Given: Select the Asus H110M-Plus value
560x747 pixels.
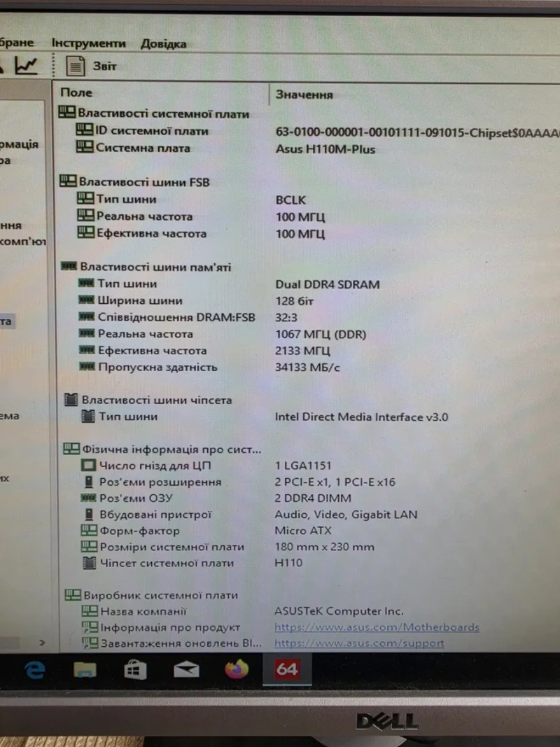Looking at the screenshot, I should pyautogui.click(x=325, y=149).
